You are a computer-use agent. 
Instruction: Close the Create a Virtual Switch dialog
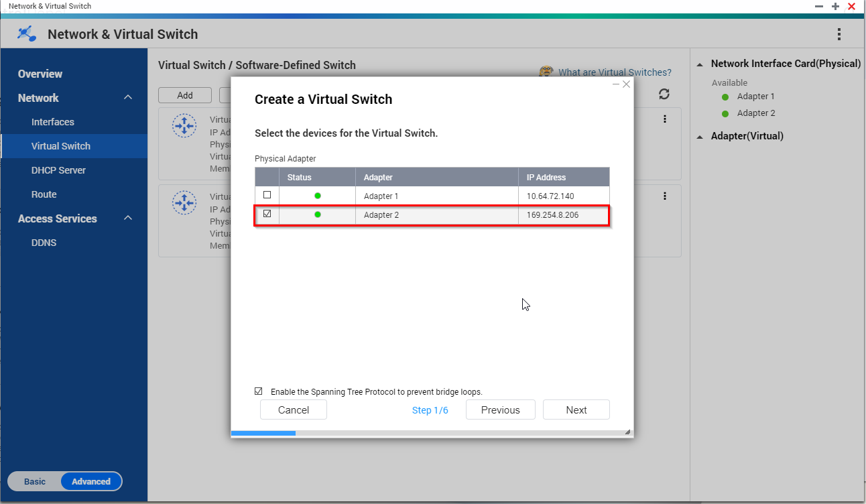click(x=626, y=84)
